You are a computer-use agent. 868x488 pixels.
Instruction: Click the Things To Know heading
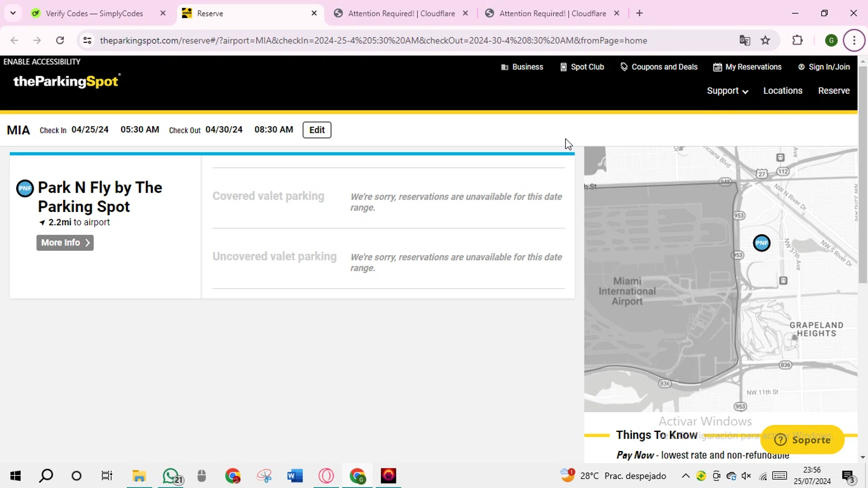[657, 435]
